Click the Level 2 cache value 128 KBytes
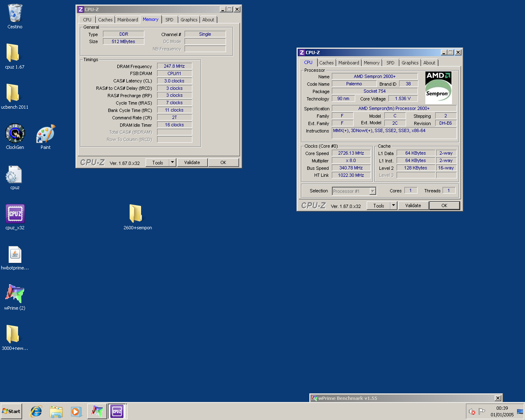The height and width of the screenshot is (420, 525). point(416,168)
